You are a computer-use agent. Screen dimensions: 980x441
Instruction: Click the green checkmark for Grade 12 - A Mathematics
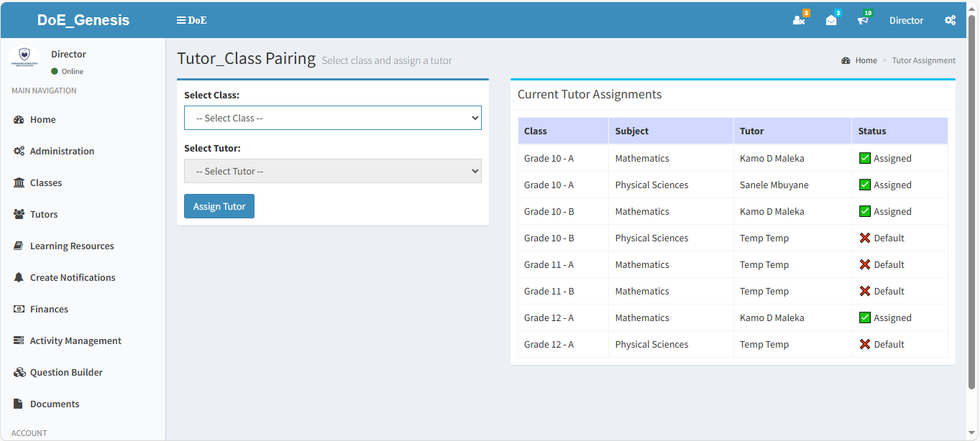[x=865, y=317]
